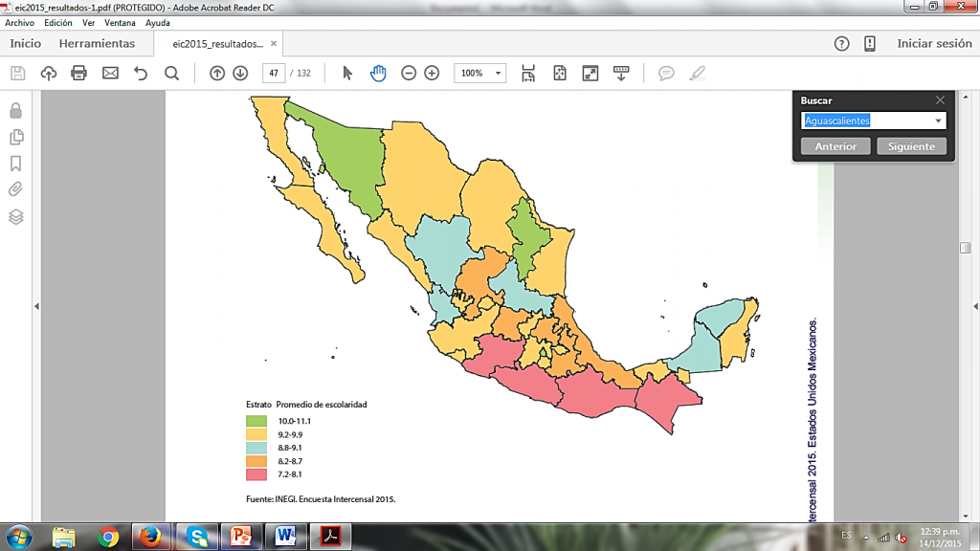Switch to the Herramientas tab
This screenshot has height=551, width=980.
(x=97, y=44)
